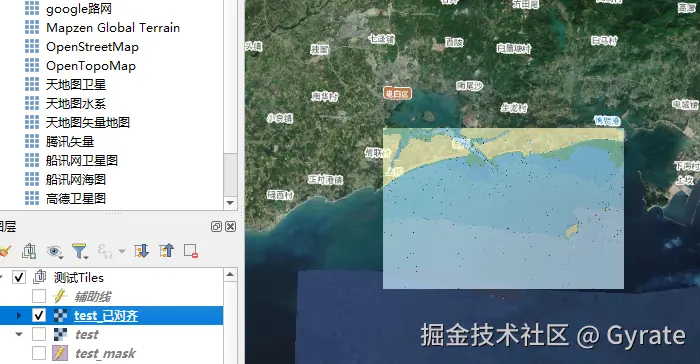Image resolution: width=700 pixels, height=364 pixels.
Task: Float the layers panel with the undock icon
Action: (216, 226)
